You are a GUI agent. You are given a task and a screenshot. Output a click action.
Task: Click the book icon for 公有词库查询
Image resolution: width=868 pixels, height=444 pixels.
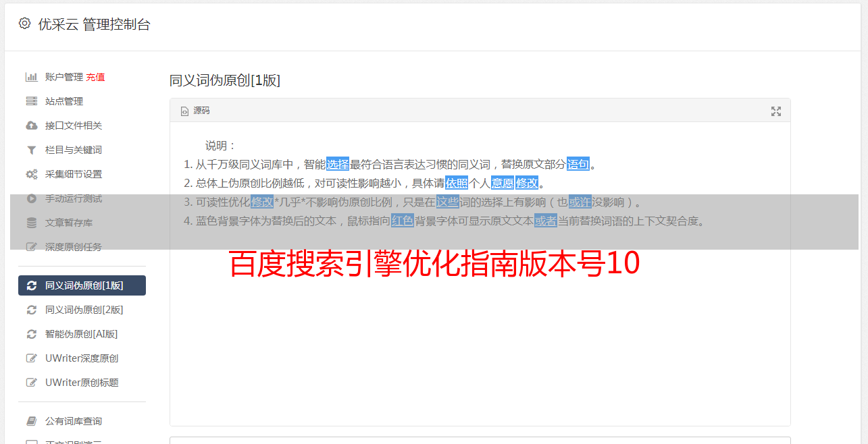[31, 421]
